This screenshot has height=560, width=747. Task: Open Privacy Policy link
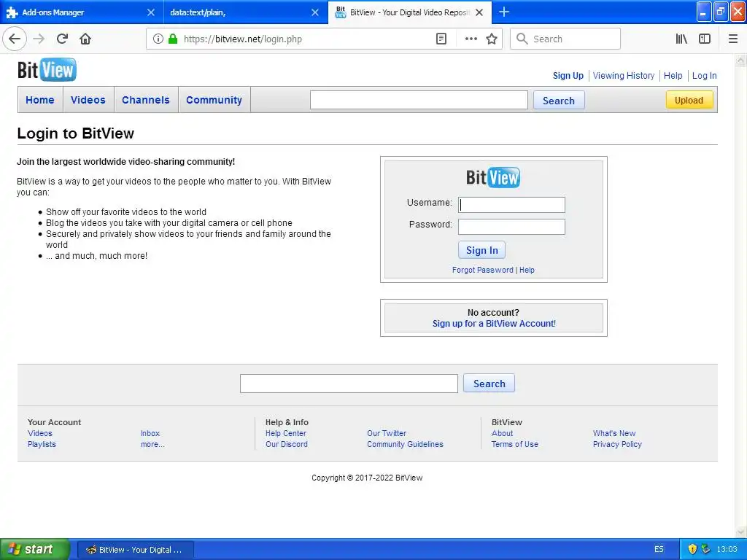pyautogui.click(x=617, y=444)
